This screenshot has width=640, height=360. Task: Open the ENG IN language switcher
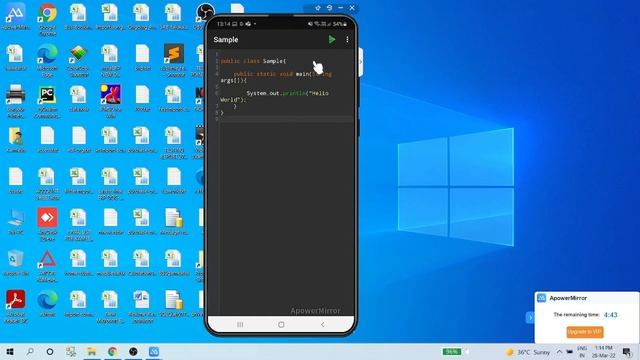coord(582,352)
